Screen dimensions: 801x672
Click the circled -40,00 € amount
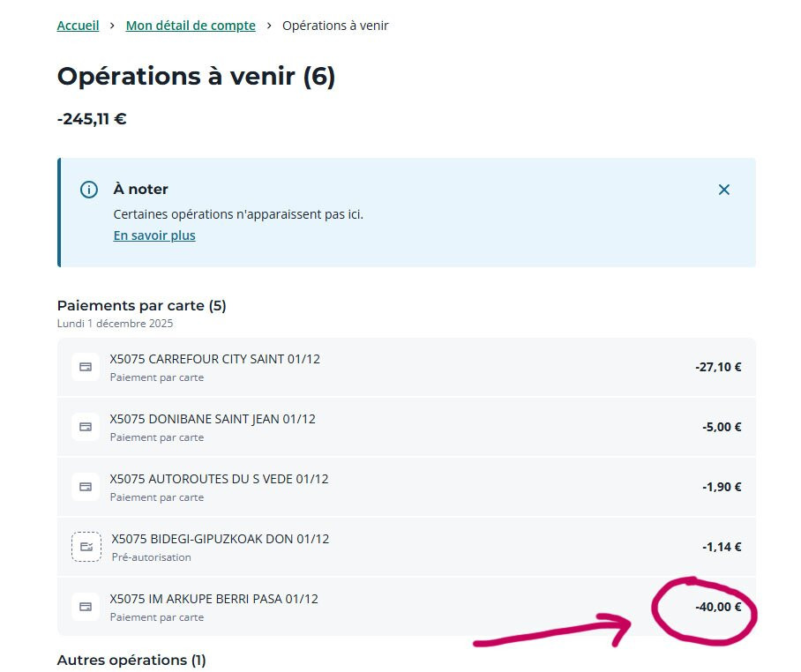coord(718,607)
